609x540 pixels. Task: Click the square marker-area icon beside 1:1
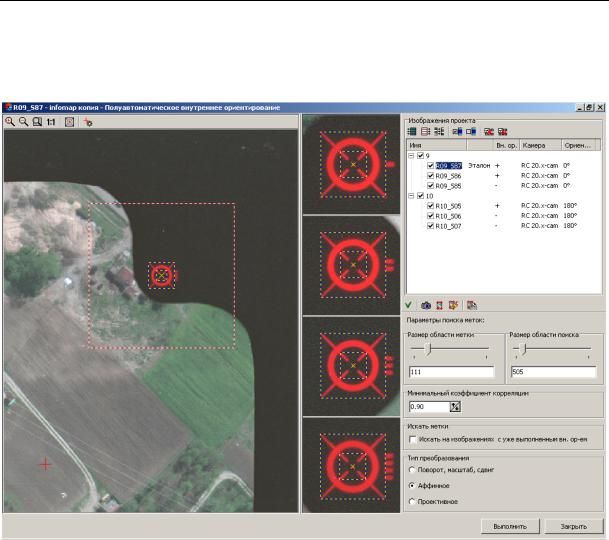pos(69,122)
